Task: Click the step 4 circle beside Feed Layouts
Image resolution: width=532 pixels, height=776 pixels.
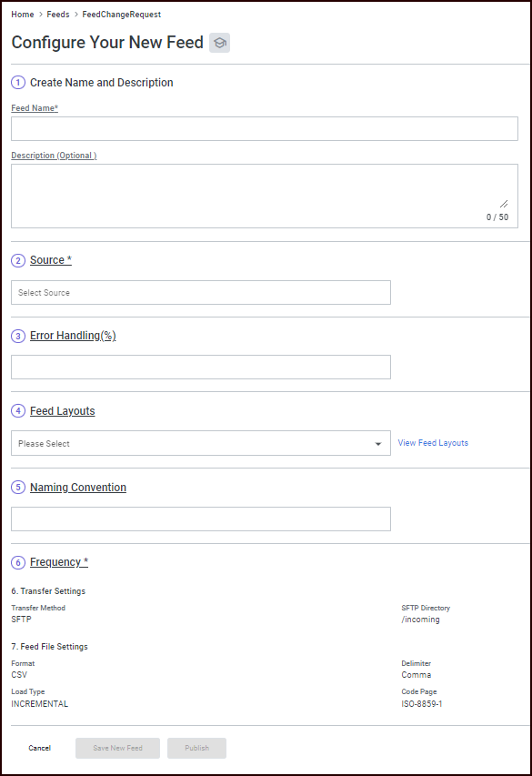Action: pyautogui.click(x=17, y=411)
